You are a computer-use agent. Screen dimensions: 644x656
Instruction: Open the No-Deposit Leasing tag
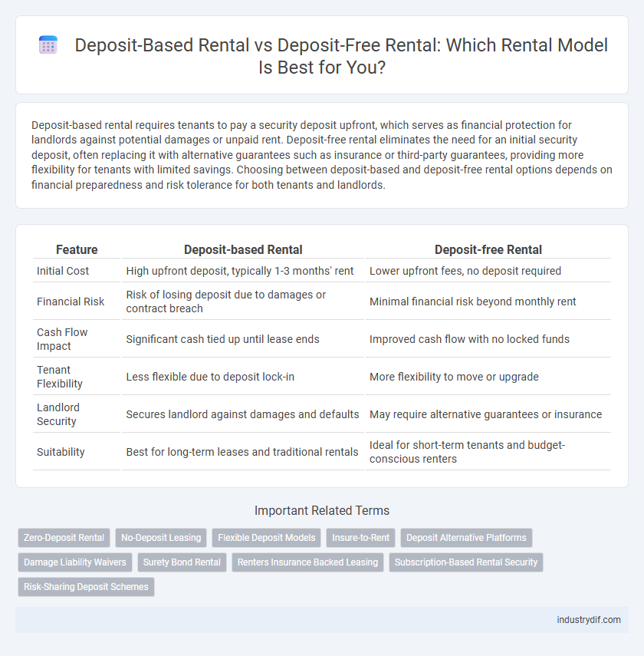pyautogui.click(x=161, y=538)
